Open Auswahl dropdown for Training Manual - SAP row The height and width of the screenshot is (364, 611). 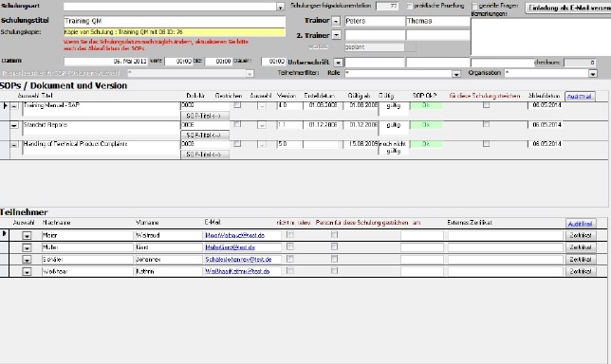(x=14, y=106)
